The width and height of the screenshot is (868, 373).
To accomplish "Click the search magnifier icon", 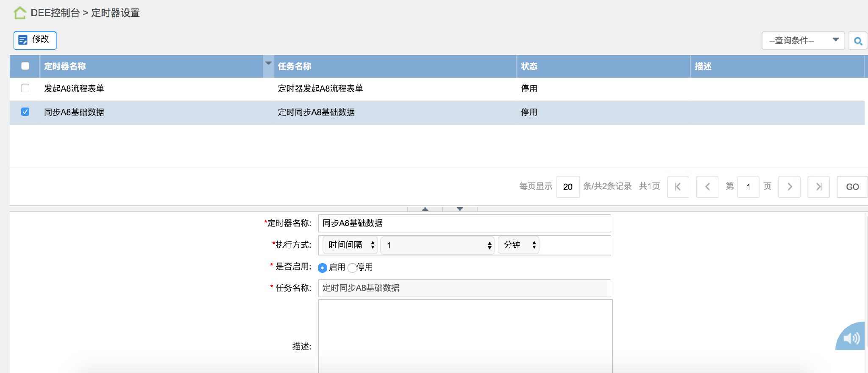I will pos(858,41).
